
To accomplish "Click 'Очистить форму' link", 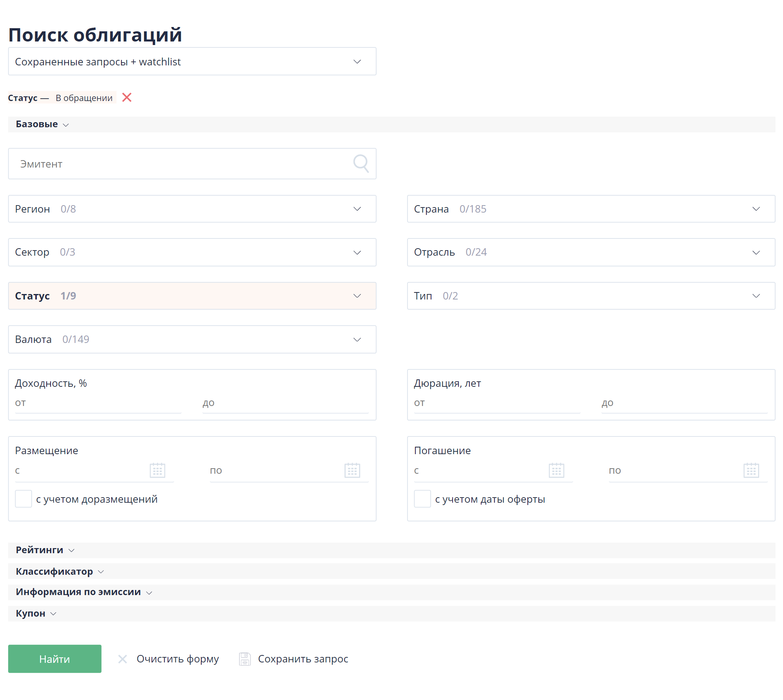I will click(x=178, y=659).
